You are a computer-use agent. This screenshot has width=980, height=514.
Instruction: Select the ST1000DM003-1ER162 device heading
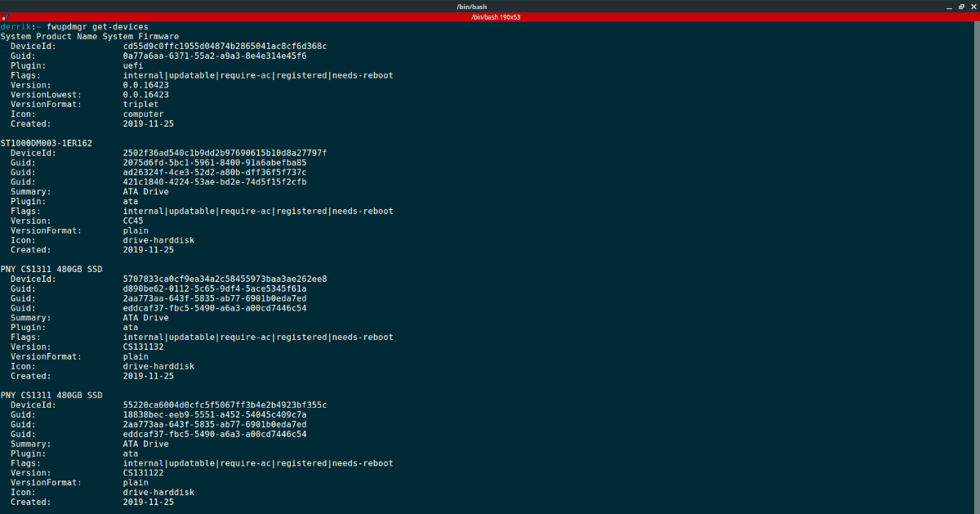pos(47,143)
